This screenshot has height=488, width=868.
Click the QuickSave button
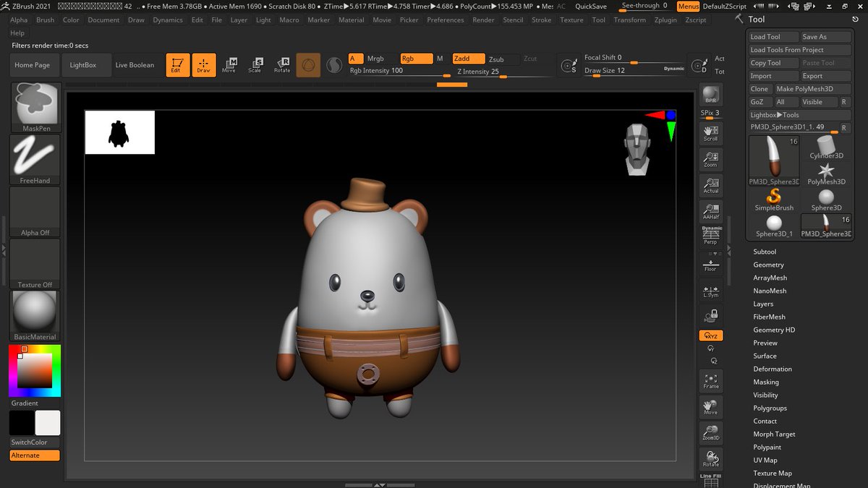pos(591,6)
